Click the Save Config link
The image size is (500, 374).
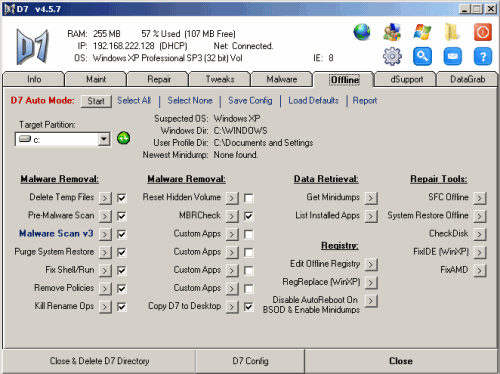tap(250, 101)
